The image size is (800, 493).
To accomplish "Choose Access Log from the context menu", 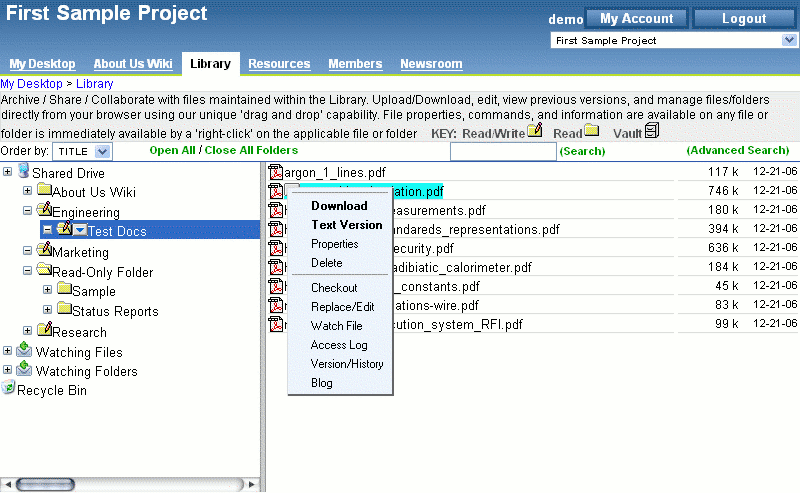I will [339, 345].
